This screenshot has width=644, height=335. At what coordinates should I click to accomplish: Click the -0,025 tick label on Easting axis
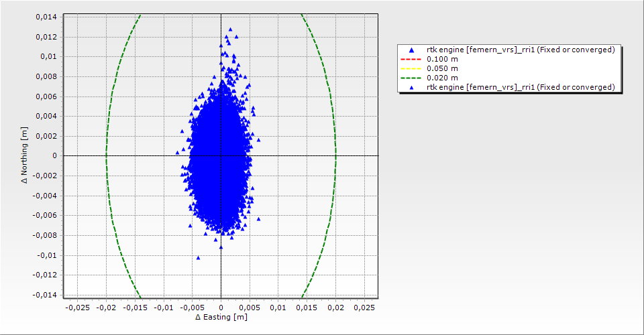[77, 307]
